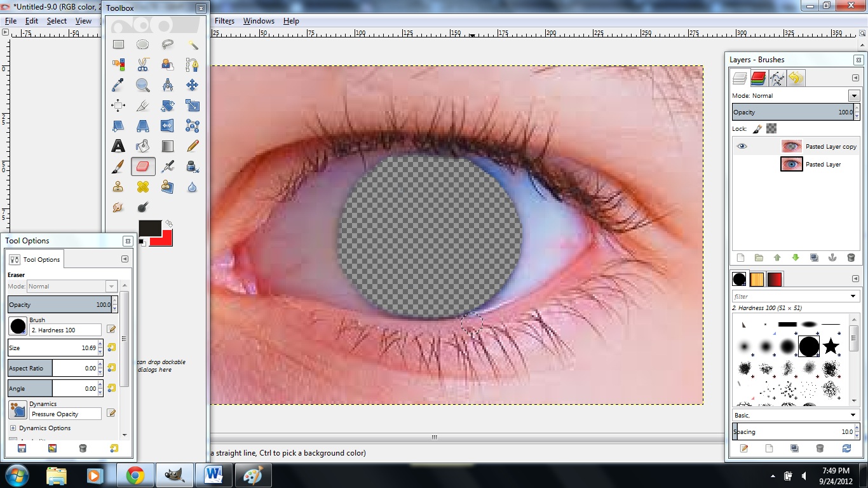Select the Pencil tool
The height and width of the screenshot is (488, 868).
tap(193, 146)
